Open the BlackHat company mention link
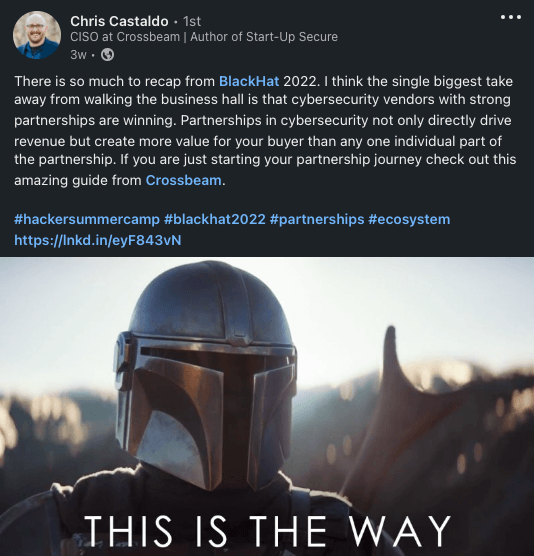The image size is (534, 556). [249, 81]
